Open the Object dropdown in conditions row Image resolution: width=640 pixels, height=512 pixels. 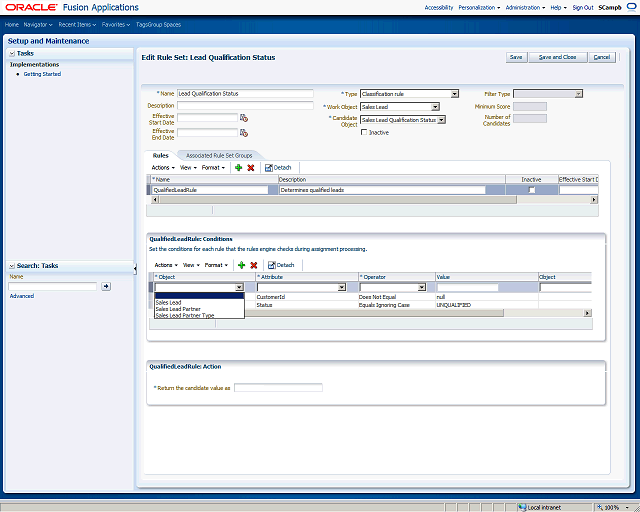[x=239, y=287]
